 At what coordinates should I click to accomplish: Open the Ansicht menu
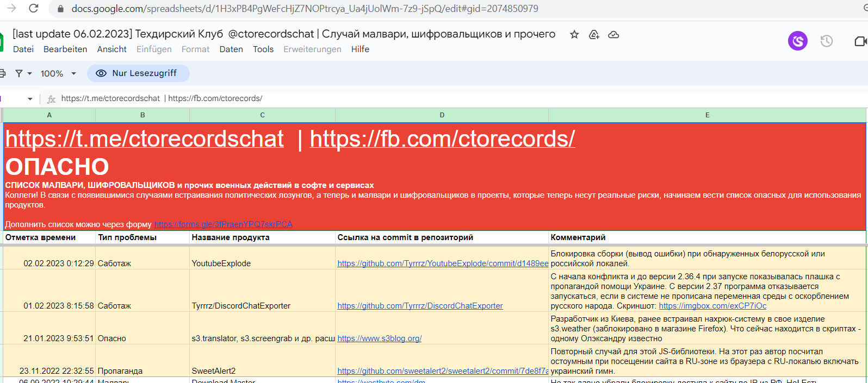click(112, 49)
